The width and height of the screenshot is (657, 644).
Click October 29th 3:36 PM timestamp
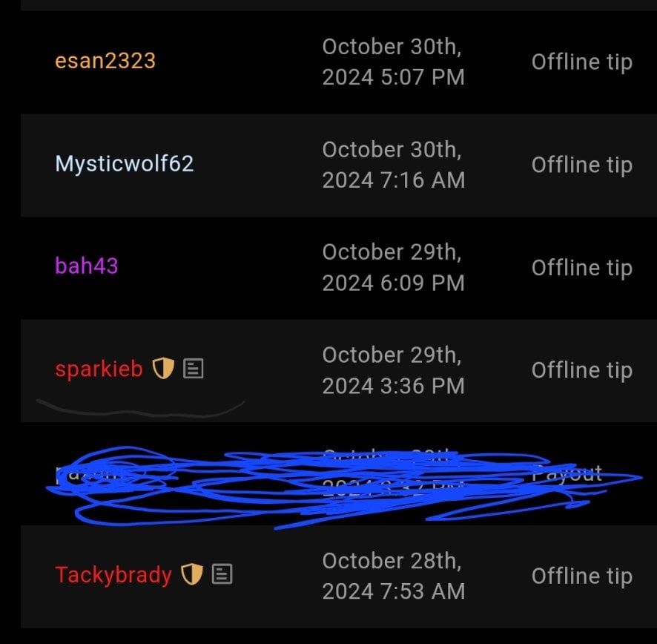click(x=394, y=371)
